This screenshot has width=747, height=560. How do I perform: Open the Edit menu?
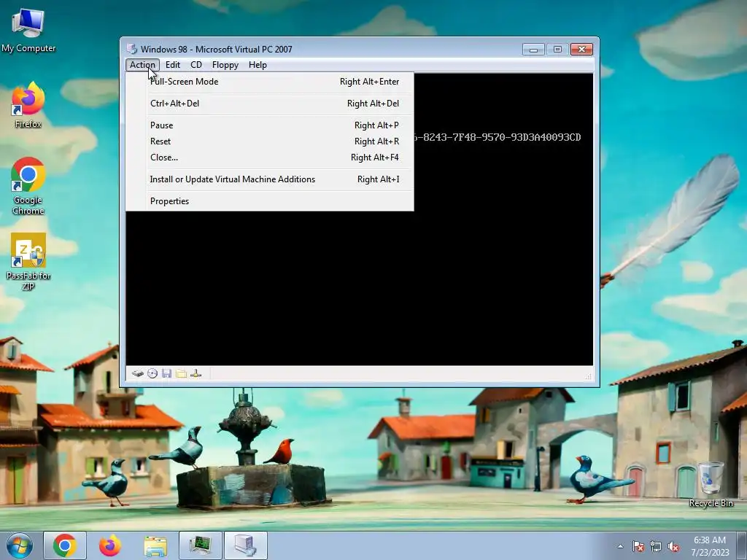point(172,65)
